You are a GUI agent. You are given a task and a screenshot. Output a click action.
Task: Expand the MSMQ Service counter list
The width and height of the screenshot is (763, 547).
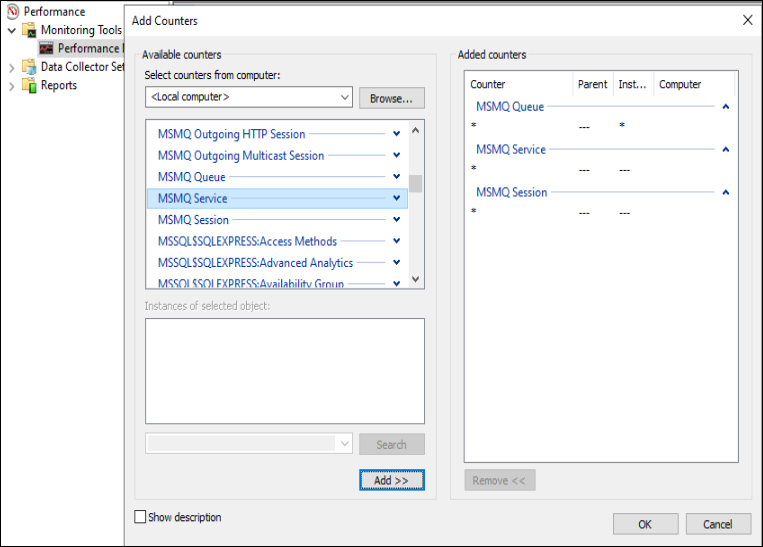coord(397,198)
